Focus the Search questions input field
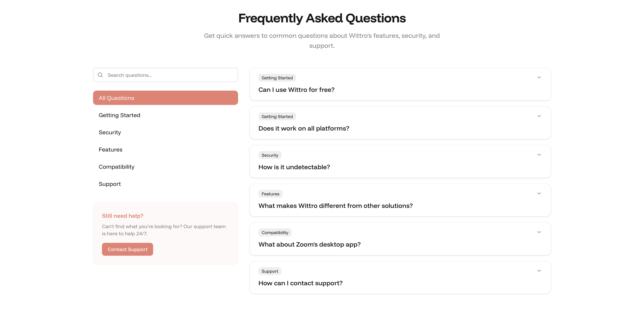 (x=170, y=75)
